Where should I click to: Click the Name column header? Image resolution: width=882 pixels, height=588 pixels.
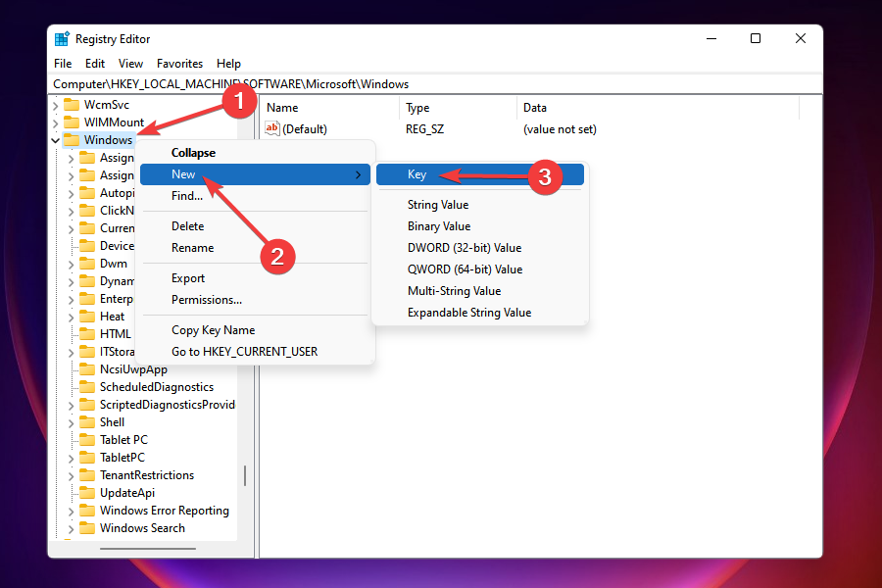(x=331, y=108)
